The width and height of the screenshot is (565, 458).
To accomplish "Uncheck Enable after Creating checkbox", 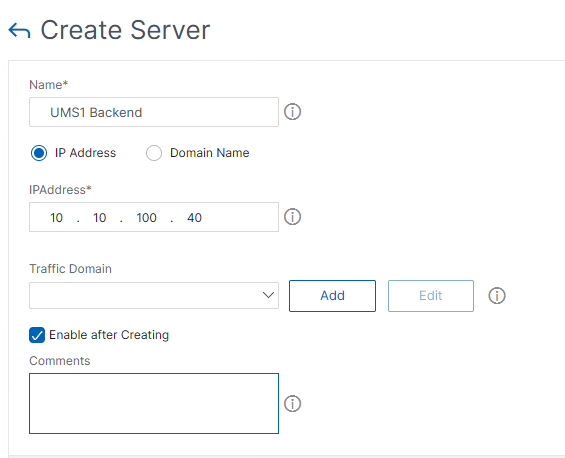I will tap(37, 335).
